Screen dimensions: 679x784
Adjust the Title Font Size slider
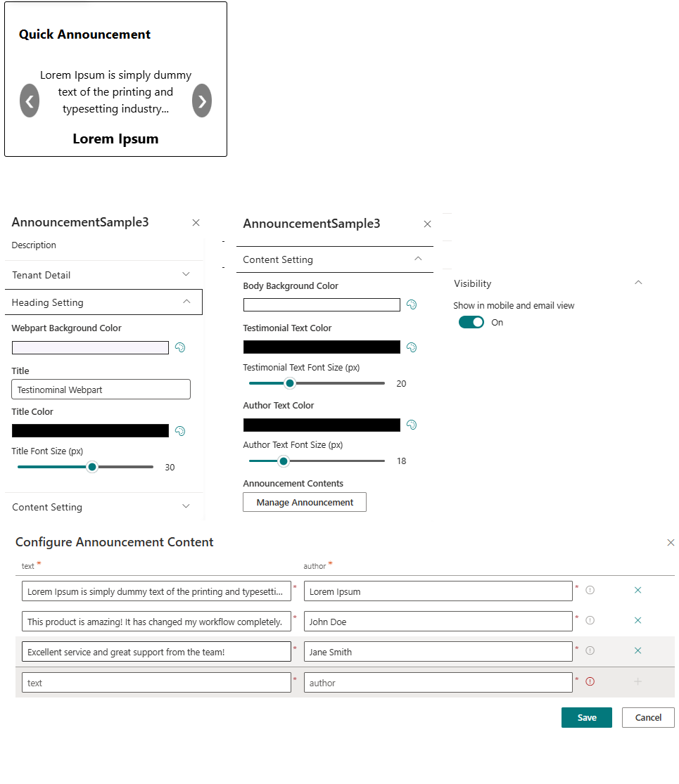91,466
